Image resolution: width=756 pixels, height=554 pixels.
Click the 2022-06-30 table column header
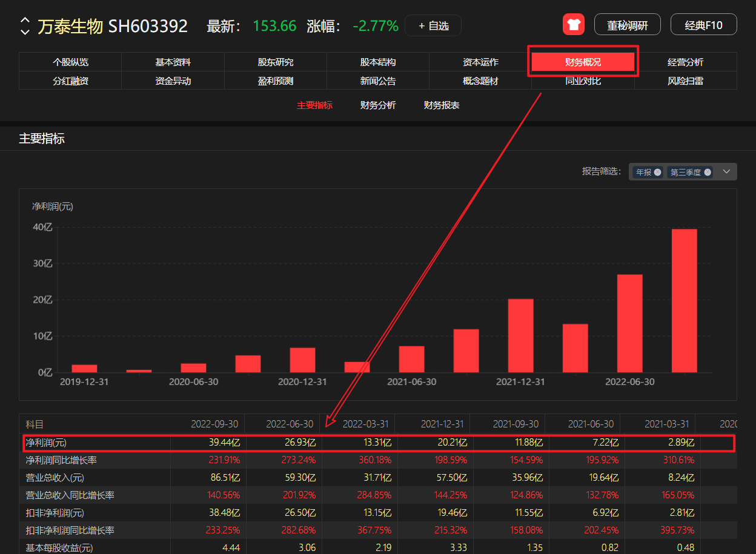[290, 424]
